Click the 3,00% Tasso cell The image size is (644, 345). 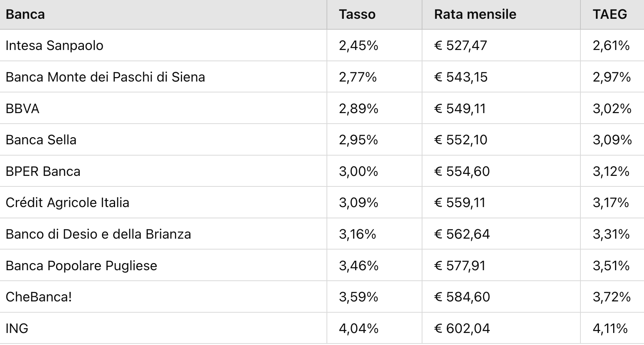pyautogui.click(x=358, y=171)
